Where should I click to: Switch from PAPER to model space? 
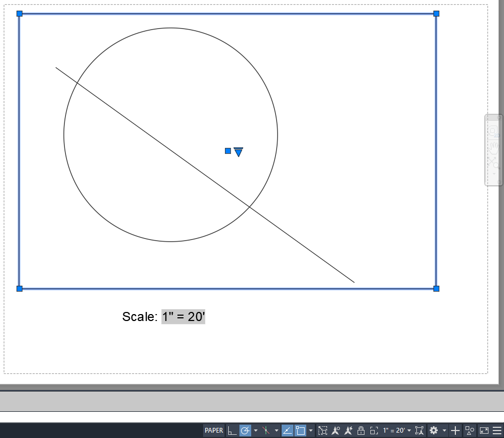pos(214,431)
